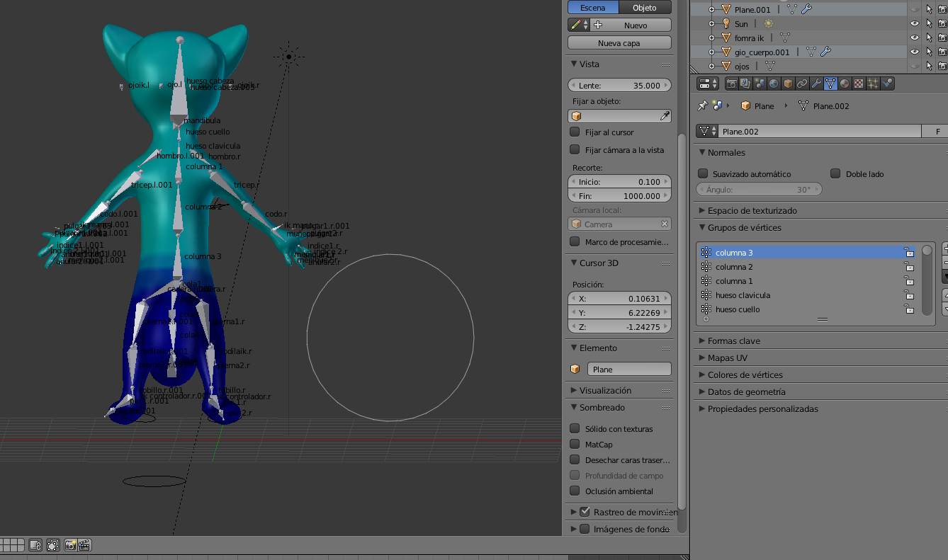Toggle visibility eye for gio_cuerpo.001
This screenshot has width=948, height=560.
click(915, 52)
